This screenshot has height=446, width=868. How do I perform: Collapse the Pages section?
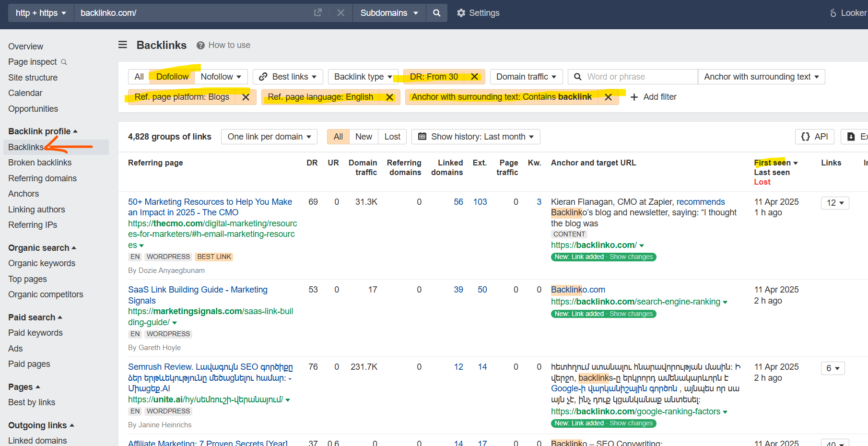pyautogui.click(x=24, y=387)
